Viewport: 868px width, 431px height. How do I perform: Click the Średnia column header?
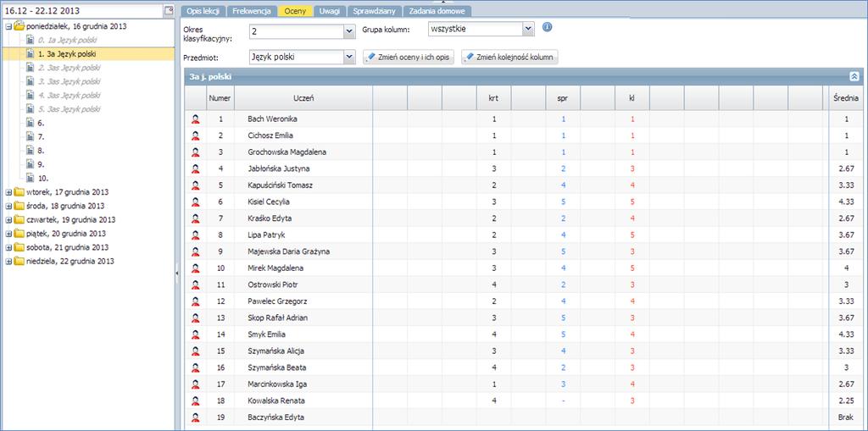[x=846, y=98]
